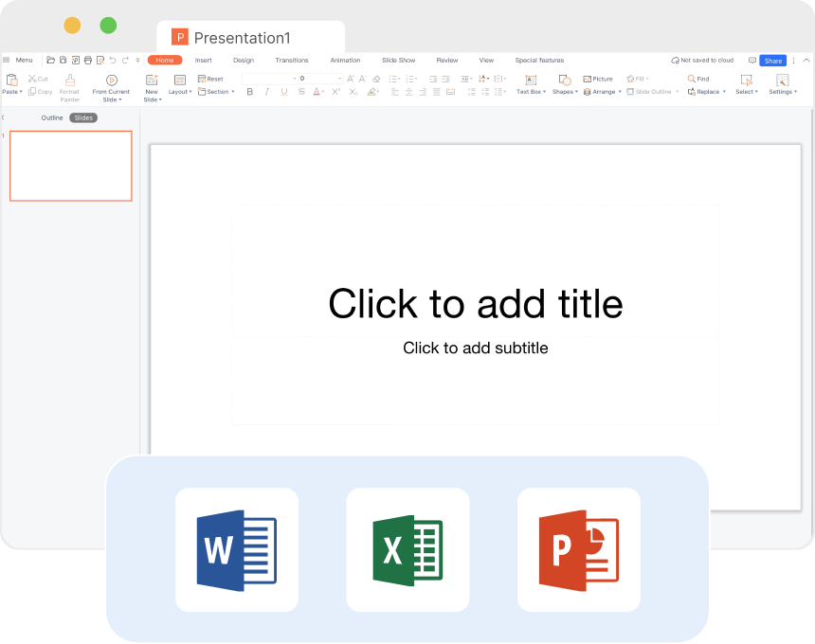Click the Copy icon
Screen dimensions: 815x644
(x=32, y=92)
